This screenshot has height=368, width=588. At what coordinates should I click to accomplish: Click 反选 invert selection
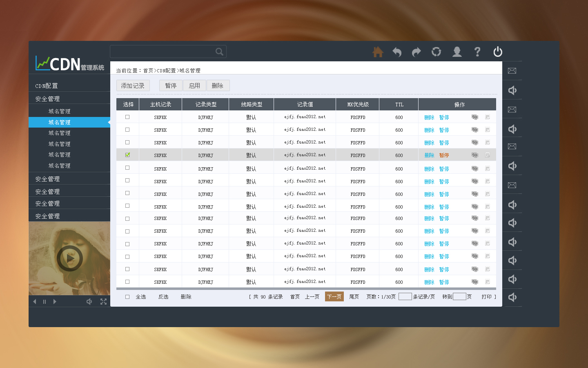[163, 297]
